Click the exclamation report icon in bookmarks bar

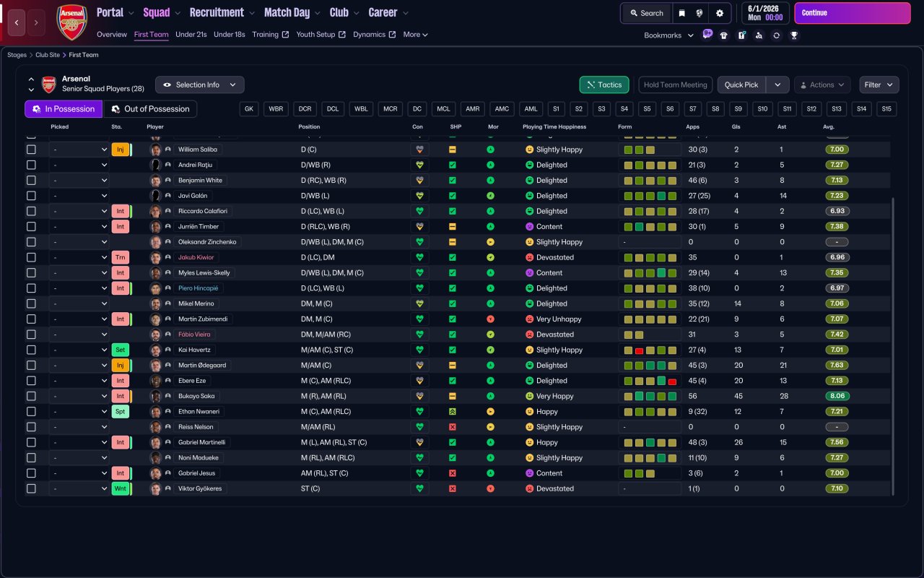741,35
